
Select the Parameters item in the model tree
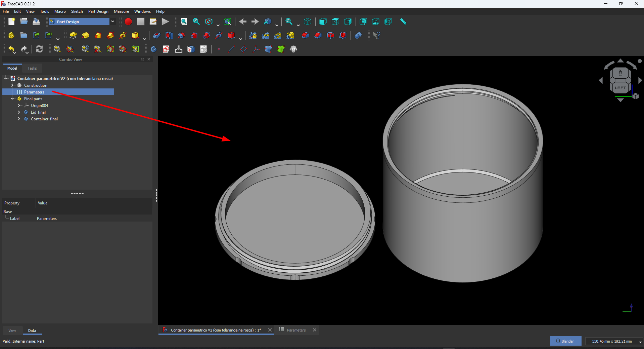35,92
